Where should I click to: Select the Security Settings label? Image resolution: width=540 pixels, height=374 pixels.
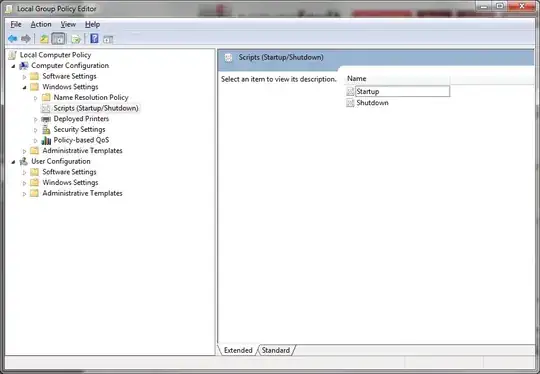coord(80,129)
